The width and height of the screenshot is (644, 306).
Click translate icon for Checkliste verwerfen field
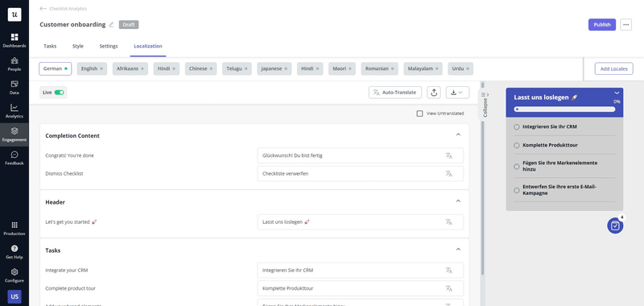click(448, 174)
